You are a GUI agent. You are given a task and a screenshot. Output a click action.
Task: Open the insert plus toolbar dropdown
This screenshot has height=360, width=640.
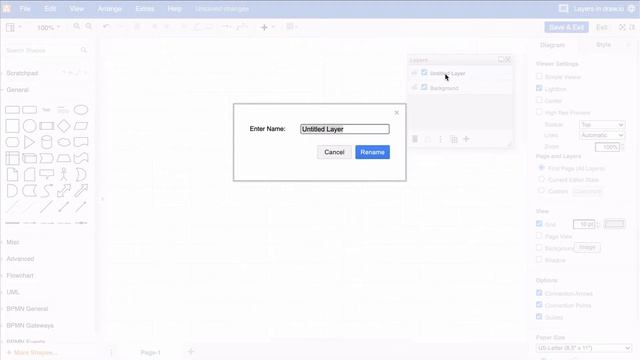point(267,27)
